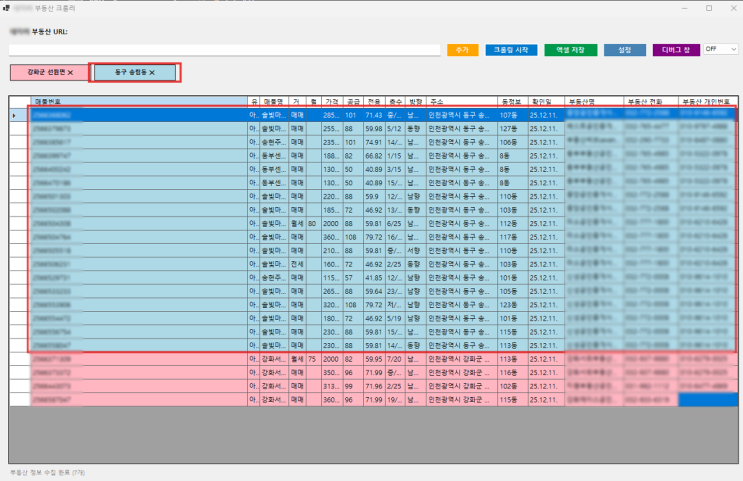Click the 가격 column header
Viewport: 743px width, 481px height.
pyautogui.click(x=332, y=101)
